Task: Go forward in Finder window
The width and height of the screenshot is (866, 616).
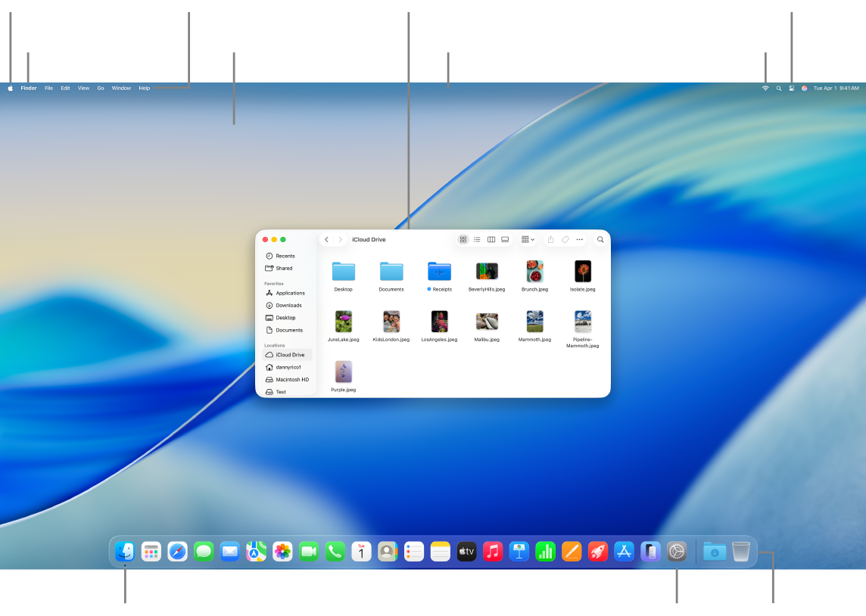Action: 340,240
